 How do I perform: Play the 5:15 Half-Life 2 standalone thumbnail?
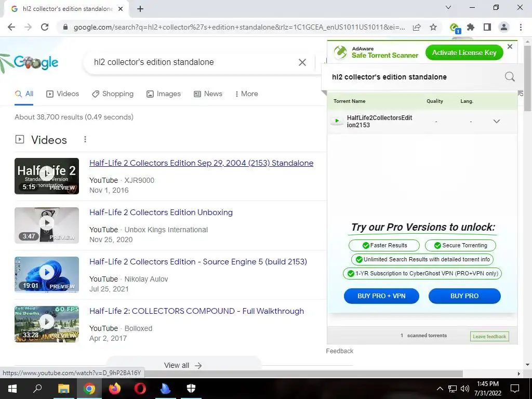pyautogui.click(x=47, y=176)
